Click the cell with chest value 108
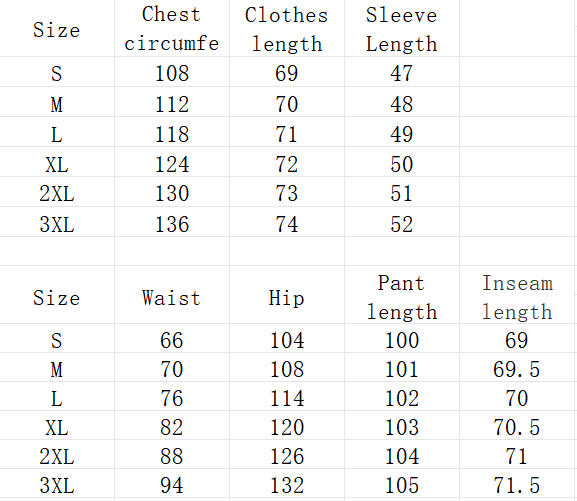This screenshot has width=577, height=501. click(x=172, y=72)
